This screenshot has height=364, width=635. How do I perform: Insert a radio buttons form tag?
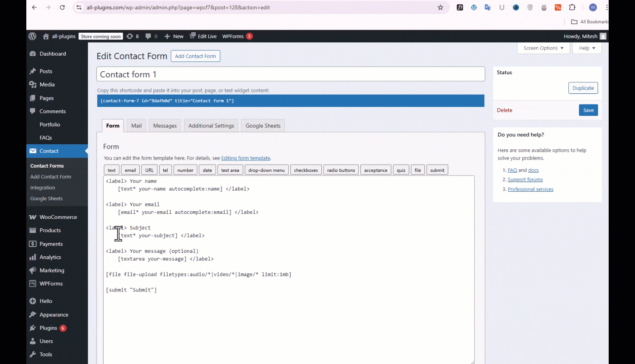[x=341, y=171]
